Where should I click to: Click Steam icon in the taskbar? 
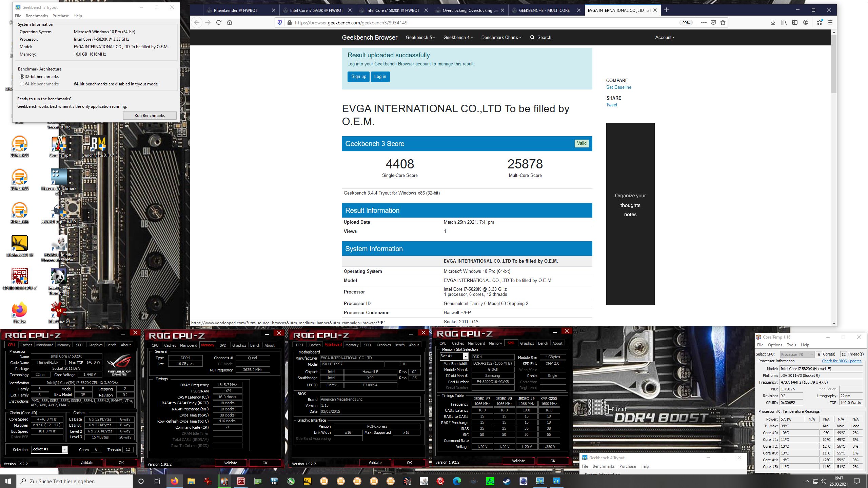[507, 481]
